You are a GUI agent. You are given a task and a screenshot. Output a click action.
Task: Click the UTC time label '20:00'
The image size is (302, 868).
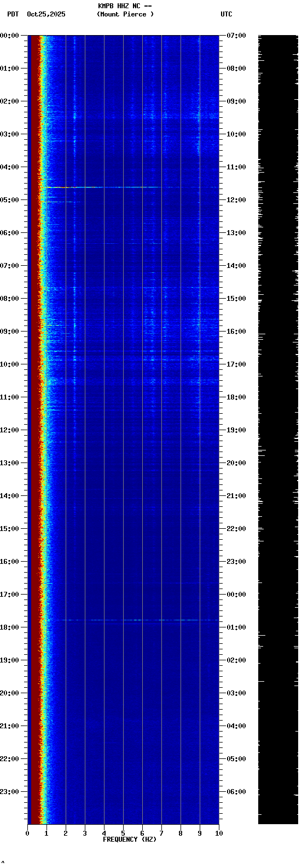click(236, 463)
